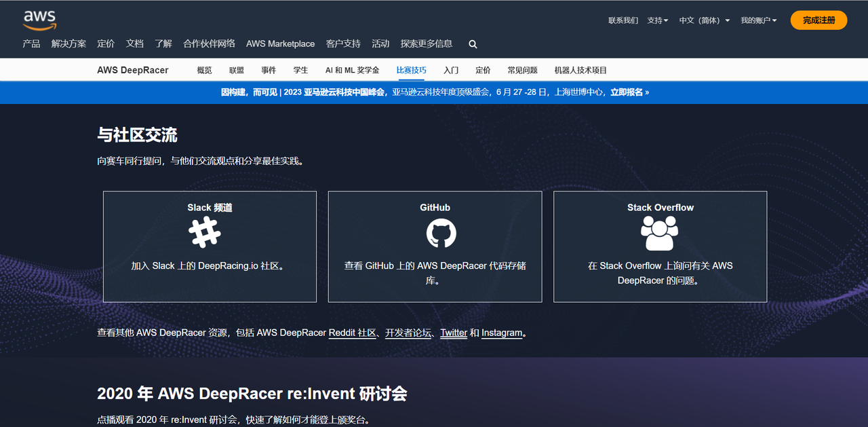Expand the 支持 dropdown

coord(658,20)
